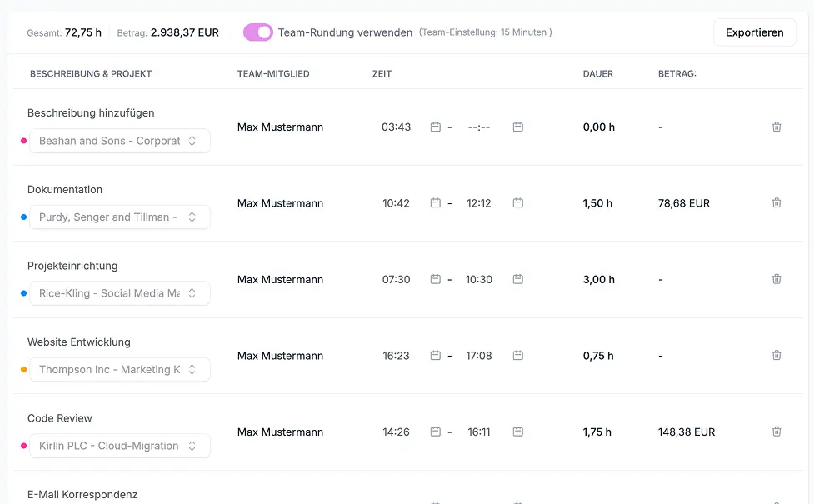The image size is (814, 504).
Task: Open end date calendar for Projekteinrichtung
Action: click(x=517, y=279)
